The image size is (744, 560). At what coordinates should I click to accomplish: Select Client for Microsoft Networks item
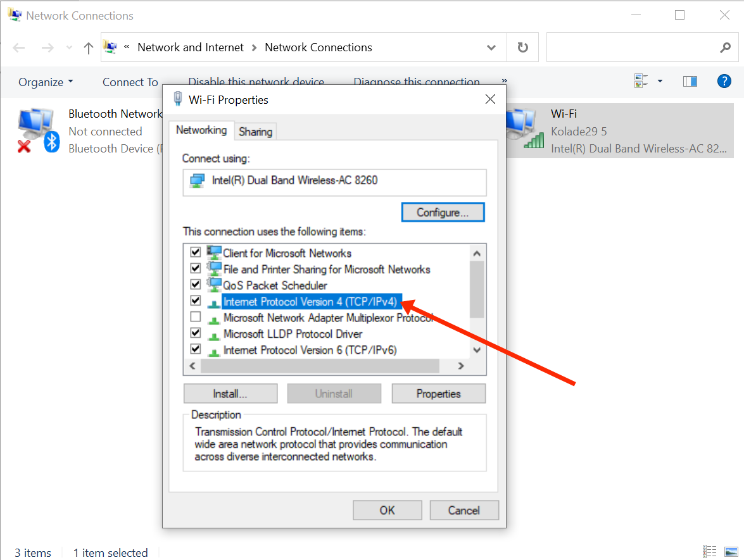[287, 253]
